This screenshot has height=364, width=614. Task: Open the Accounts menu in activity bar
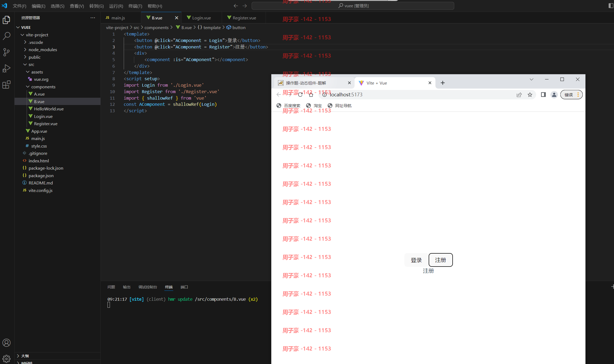(x=6, y=343)
